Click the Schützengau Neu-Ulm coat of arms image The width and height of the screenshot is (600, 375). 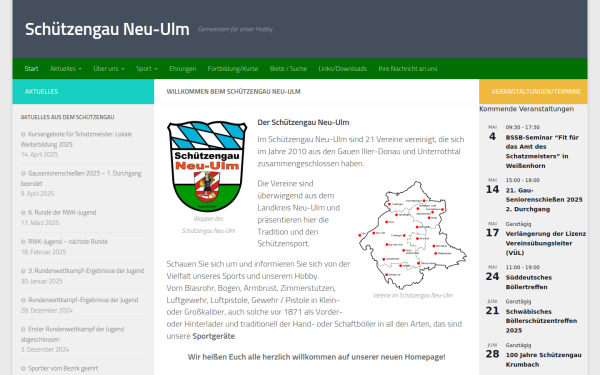click(x=207, y=166)
